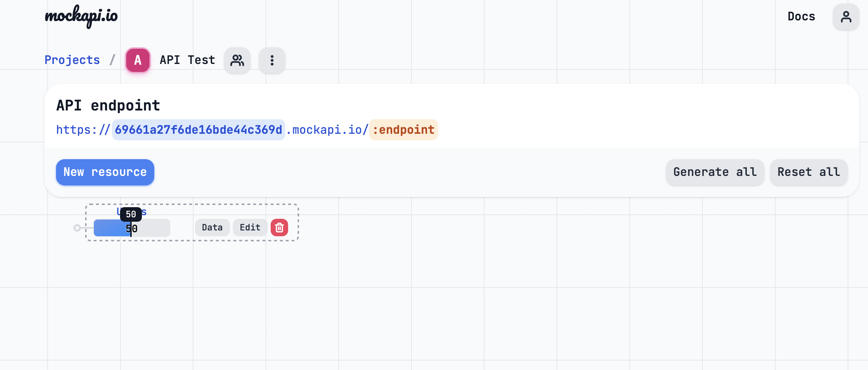Go back to Projects
Screen dimensions: 868x370
click(72, 60)
